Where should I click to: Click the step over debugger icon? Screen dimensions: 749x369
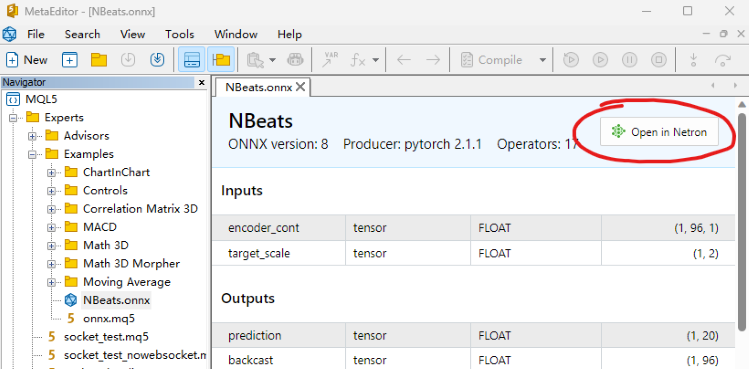pyautogui.click(x=723, y=60)
